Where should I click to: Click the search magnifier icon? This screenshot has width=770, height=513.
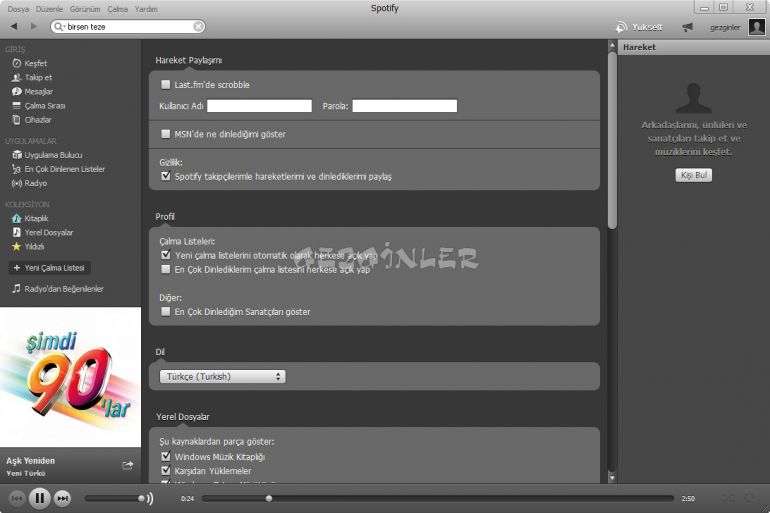[58, 27]
